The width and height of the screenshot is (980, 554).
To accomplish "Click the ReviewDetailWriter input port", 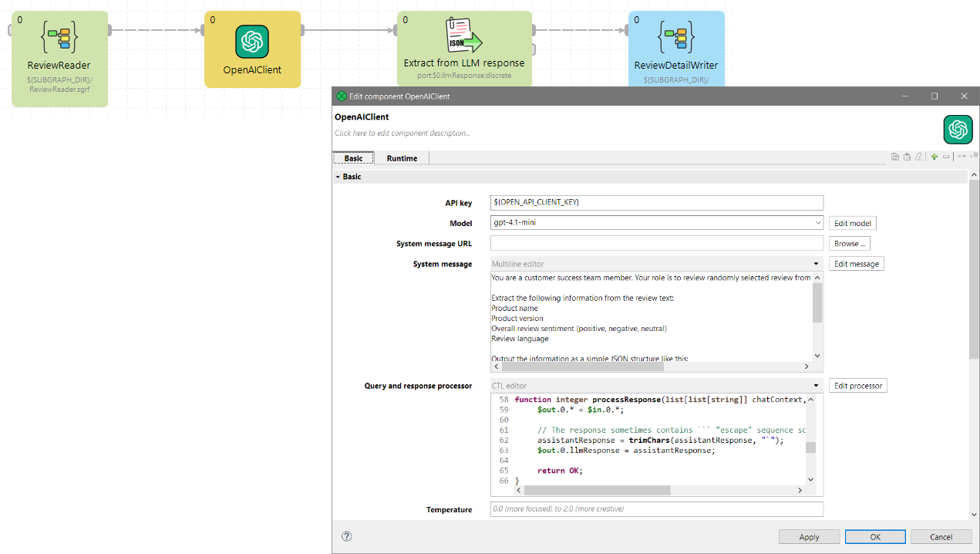I will point(626,30).
